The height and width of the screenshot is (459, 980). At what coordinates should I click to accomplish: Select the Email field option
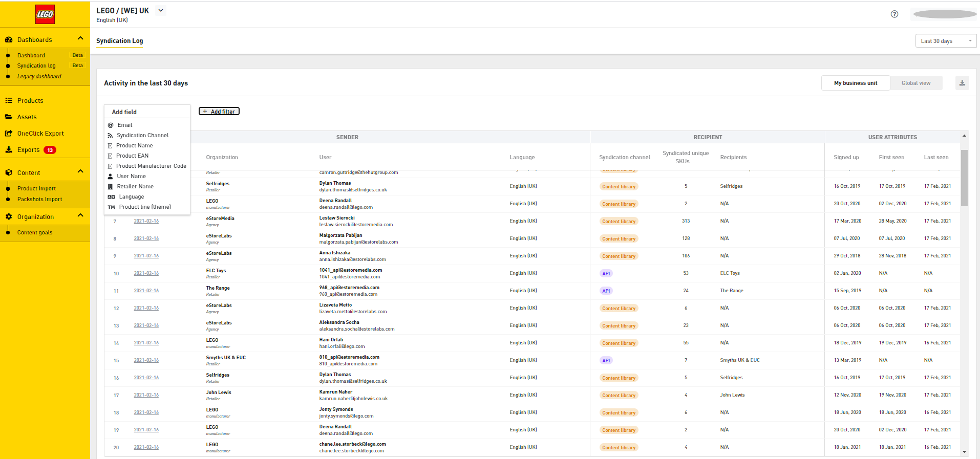[125, 125]
